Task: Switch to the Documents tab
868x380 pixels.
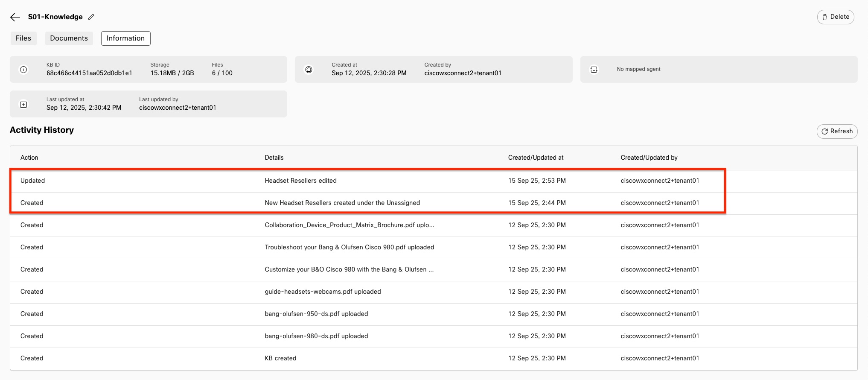Action: (x=69, y=38)
